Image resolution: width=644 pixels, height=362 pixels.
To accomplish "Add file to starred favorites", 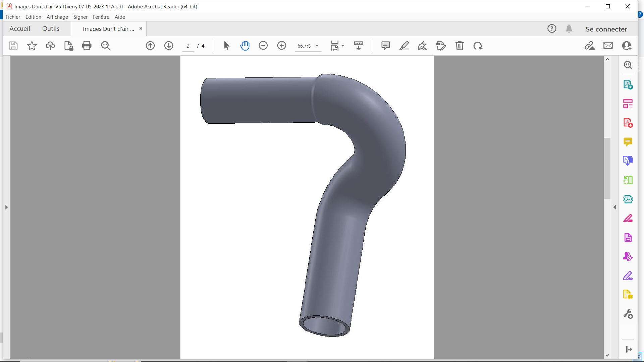I will pyautogui.click(x=32, y=46).
